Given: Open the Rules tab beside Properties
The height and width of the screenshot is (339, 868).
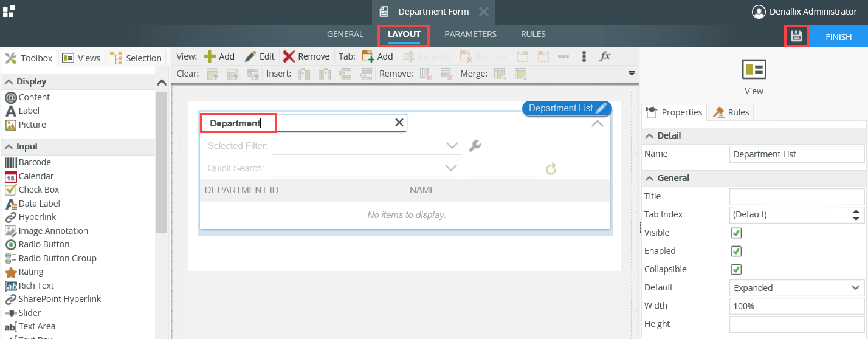Looking at the screenshot, I should [x=731, y=112].
